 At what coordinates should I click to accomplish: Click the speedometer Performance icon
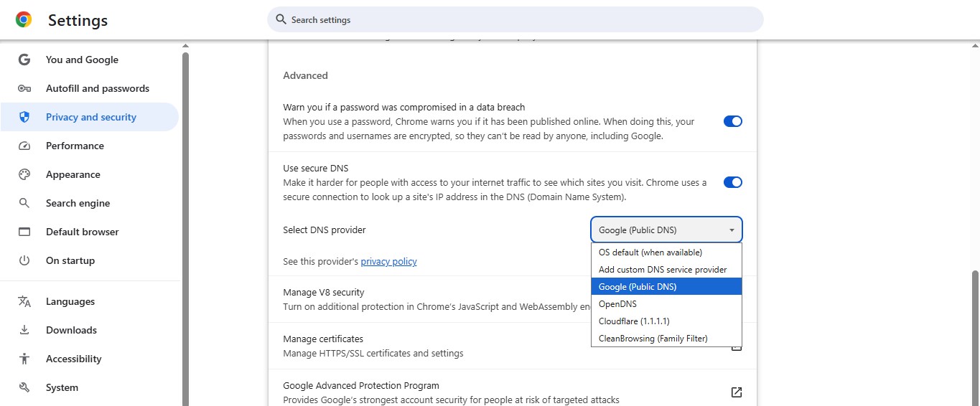pyautogui.click(x=24, y=146)
